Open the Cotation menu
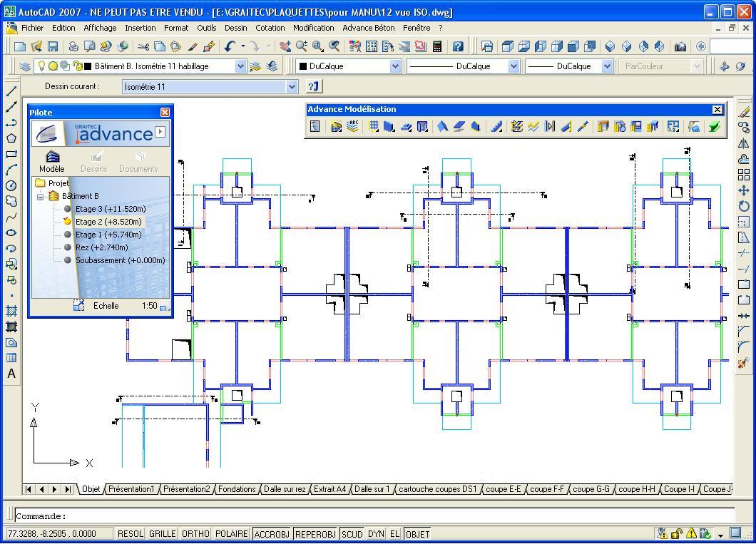Image resolution: width=756 pixels, height=544 pixels. point(270,28)
